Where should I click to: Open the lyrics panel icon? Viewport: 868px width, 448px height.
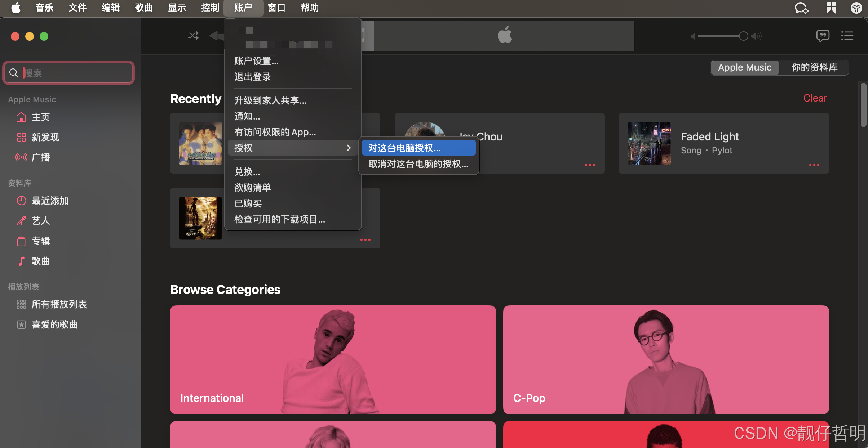click(x=823, y=36)
